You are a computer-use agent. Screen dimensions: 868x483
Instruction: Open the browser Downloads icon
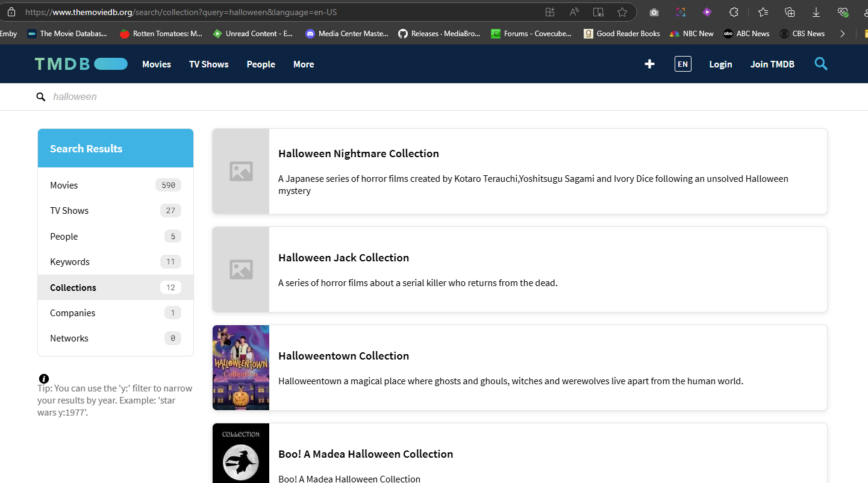point(816,12)
